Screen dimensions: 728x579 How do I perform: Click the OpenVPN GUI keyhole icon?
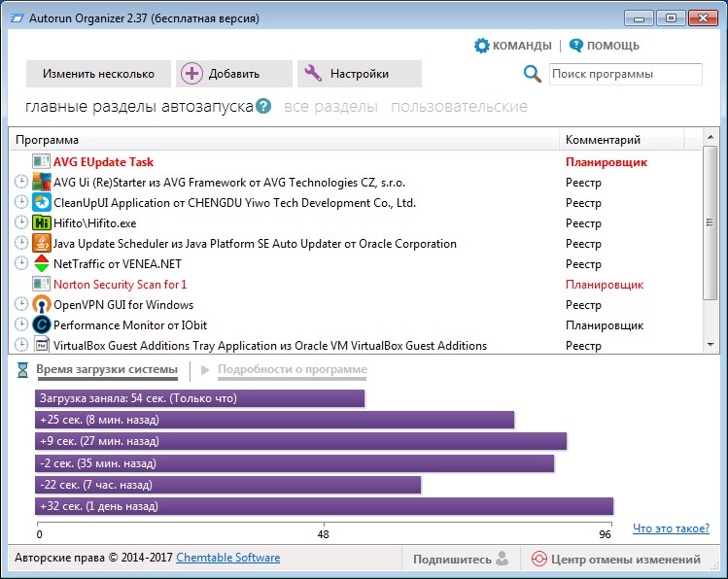pyautogui.click(x=42, y=304)
